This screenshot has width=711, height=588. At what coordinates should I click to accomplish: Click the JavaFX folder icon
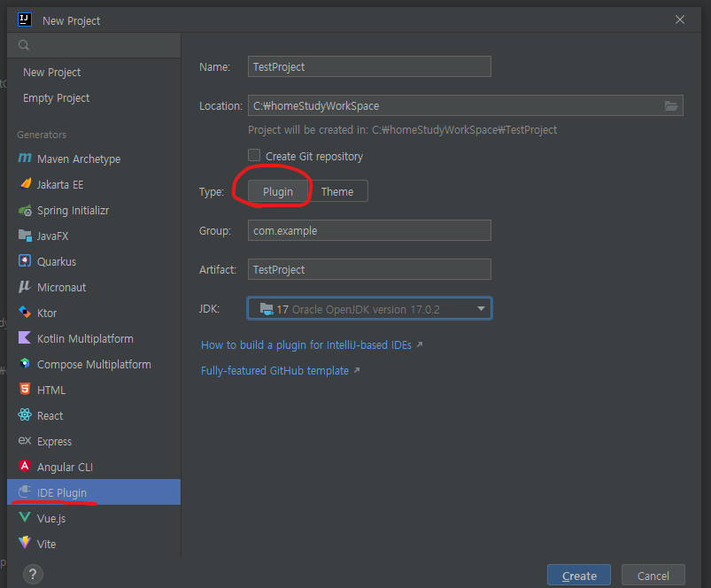(25, 236)
